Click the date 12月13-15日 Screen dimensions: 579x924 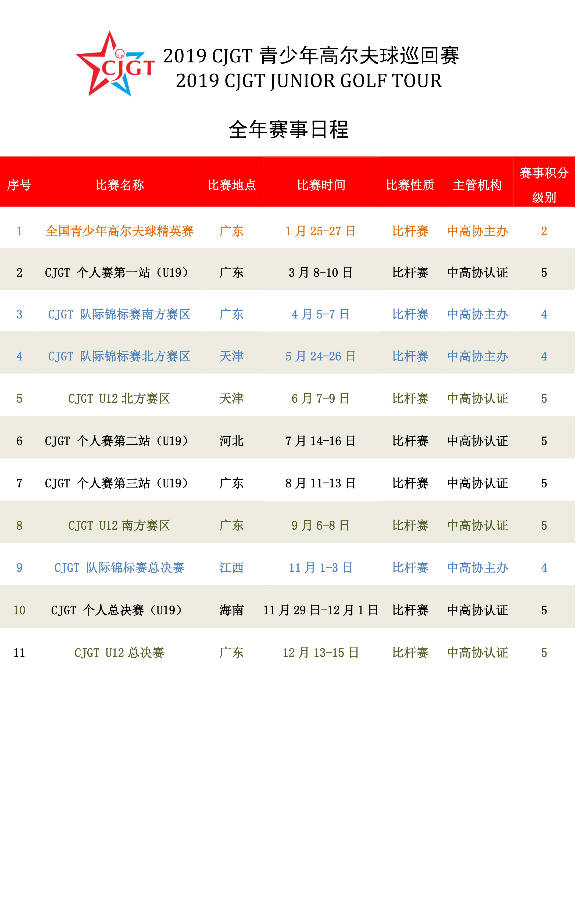pos(321,653)
